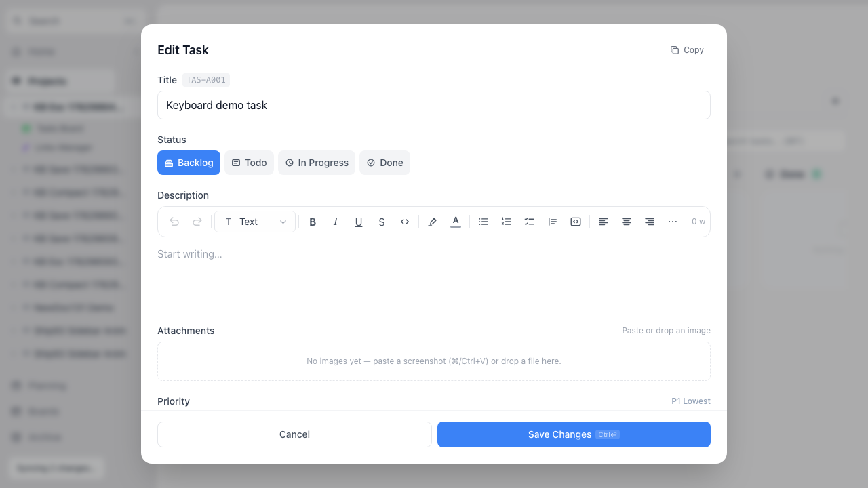Image resolution: width=868 pixels, height=488 pixels.
Task: Insert a bulleted list
Action: coord(484,222)
